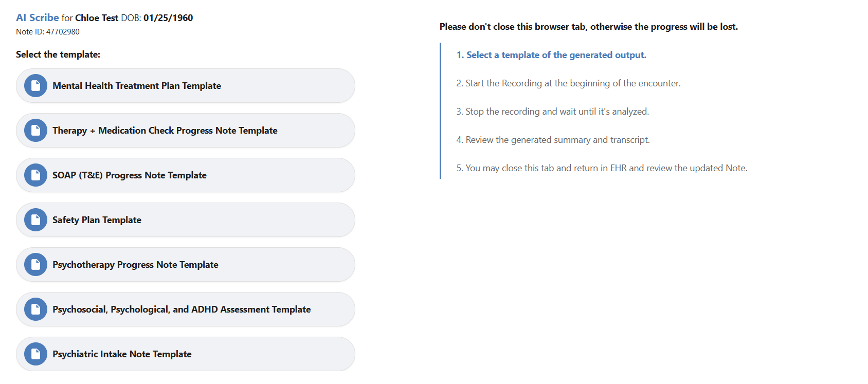The width and height of the screenshot is (868, 384).
Task: Select Mental Health Treatment Plan Template
Action: (137, 86)
